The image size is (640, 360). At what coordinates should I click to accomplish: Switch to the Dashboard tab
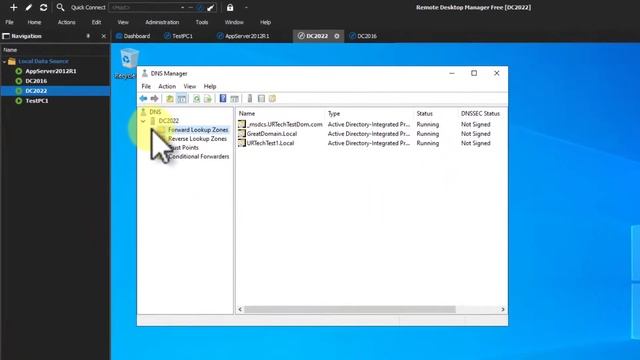(x=133, y=36)
